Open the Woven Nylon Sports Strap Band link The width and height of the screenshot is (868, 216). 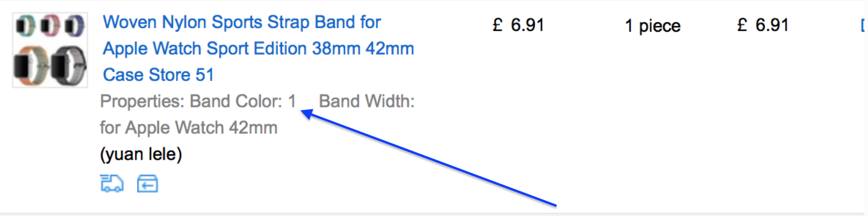coord(242,22)
